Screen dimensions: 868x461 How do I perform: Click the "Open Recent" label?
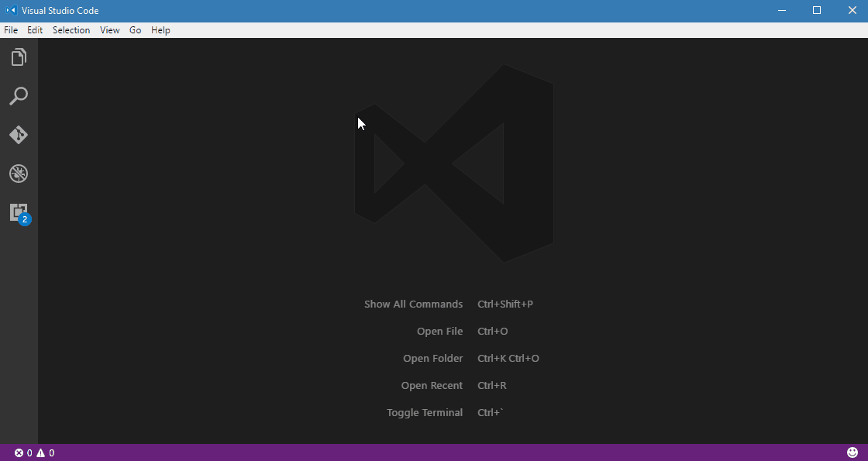tap(432, 385)
